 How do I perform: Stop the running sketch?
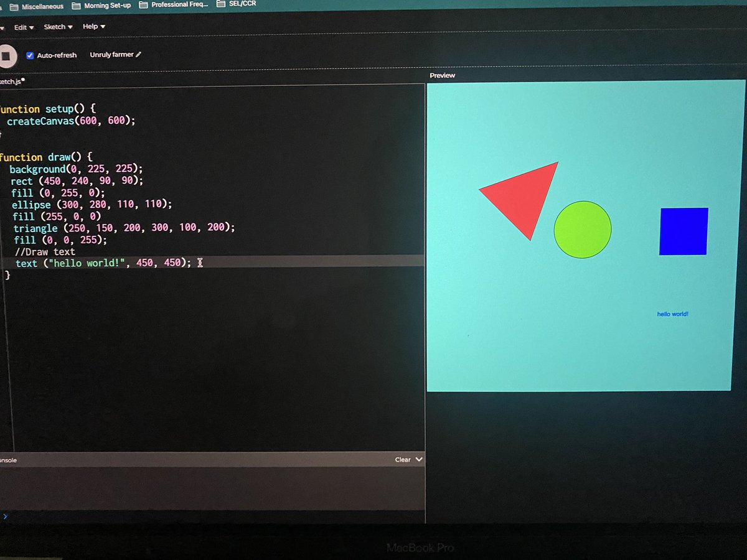(5, 56)
